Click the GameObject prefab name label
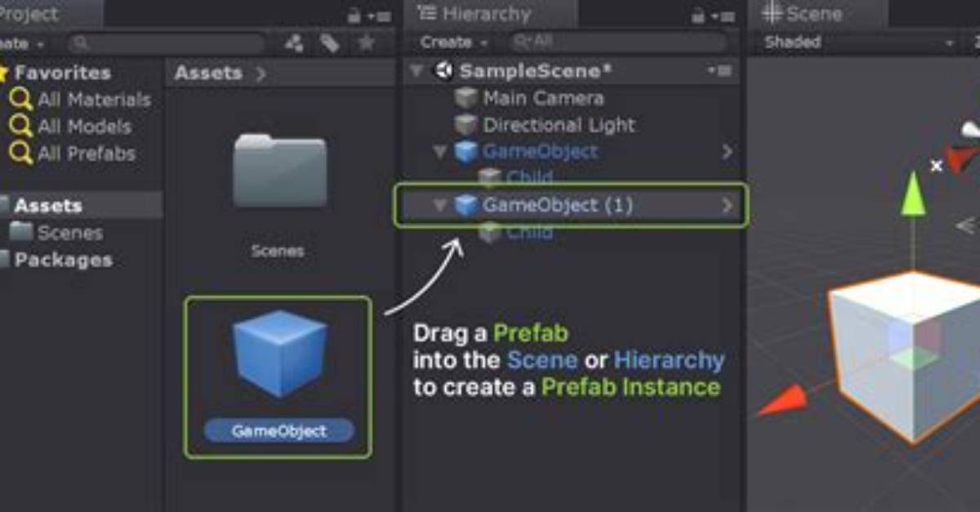Viewport: 980px width, 512px height. pos(278,431)
